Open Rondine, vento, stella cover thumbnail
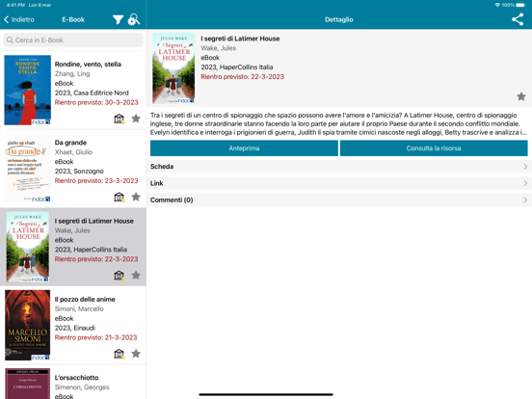Image resolution: width=532 pixels, height=399 pixels. pyautogui.click(x=28, y=90)
